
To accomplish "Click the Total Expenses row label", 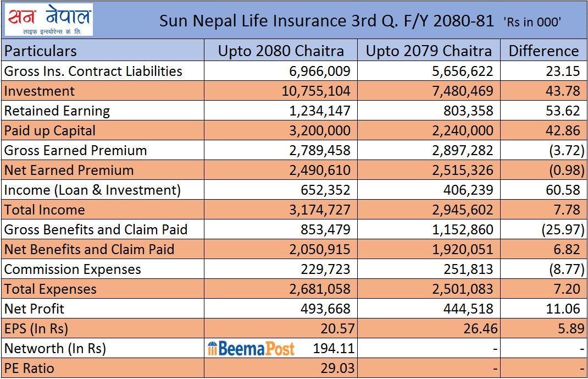I will [50, 289].
